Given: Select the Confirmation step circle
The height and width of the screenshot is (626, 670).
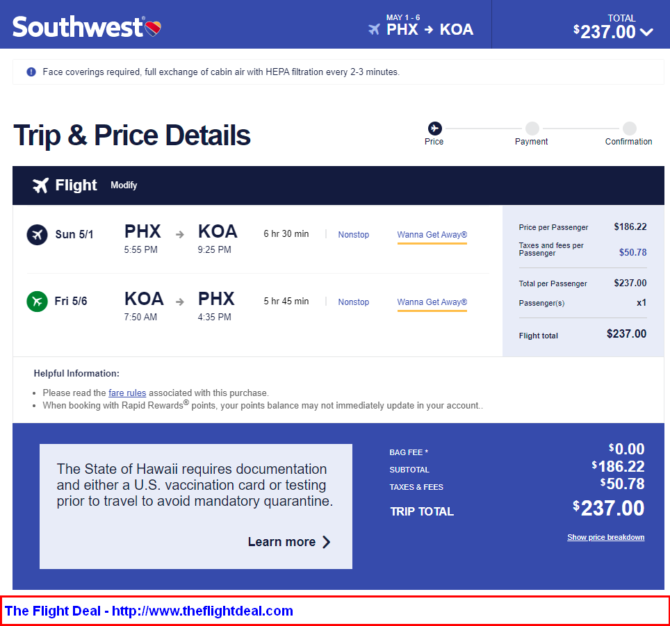Looking at the screenshot, I should [x=629, y=128].
